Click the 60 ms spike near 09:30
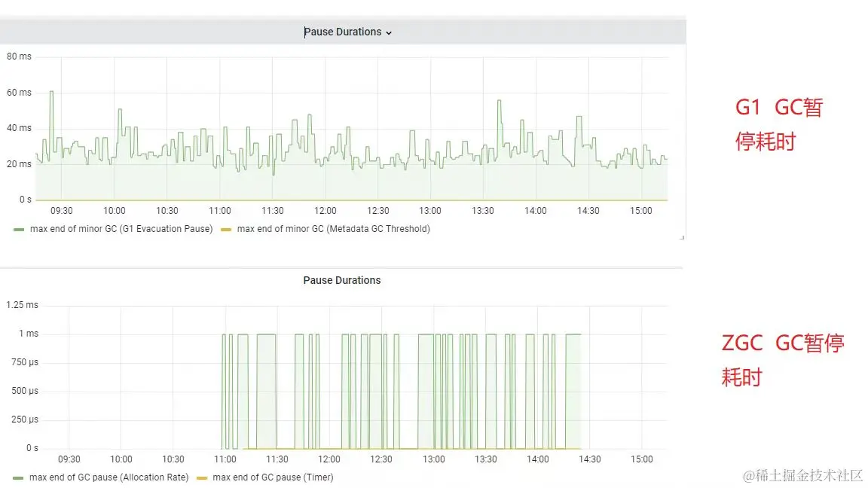 51,92
